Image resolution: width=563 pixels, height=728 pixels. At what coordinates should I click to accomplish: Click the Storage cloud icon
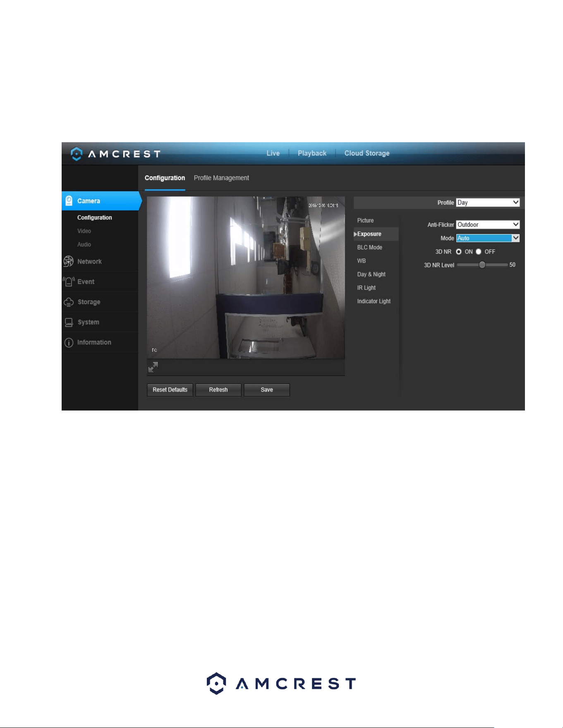69,302
